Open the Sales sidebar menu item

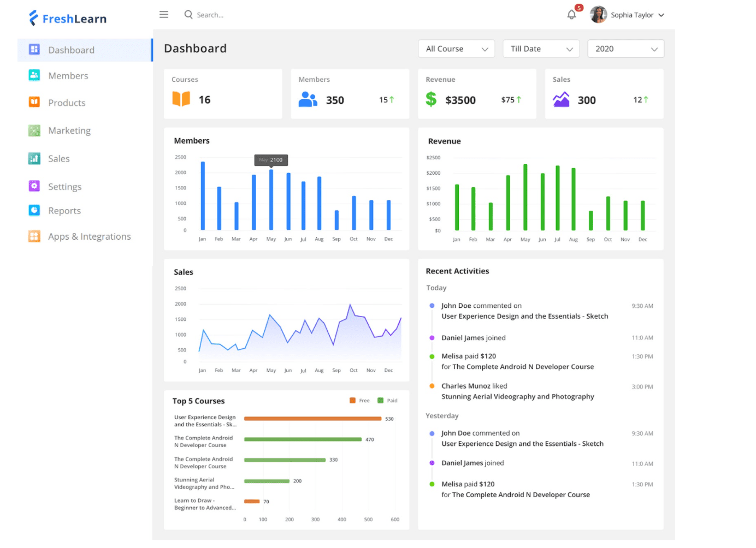58,159
